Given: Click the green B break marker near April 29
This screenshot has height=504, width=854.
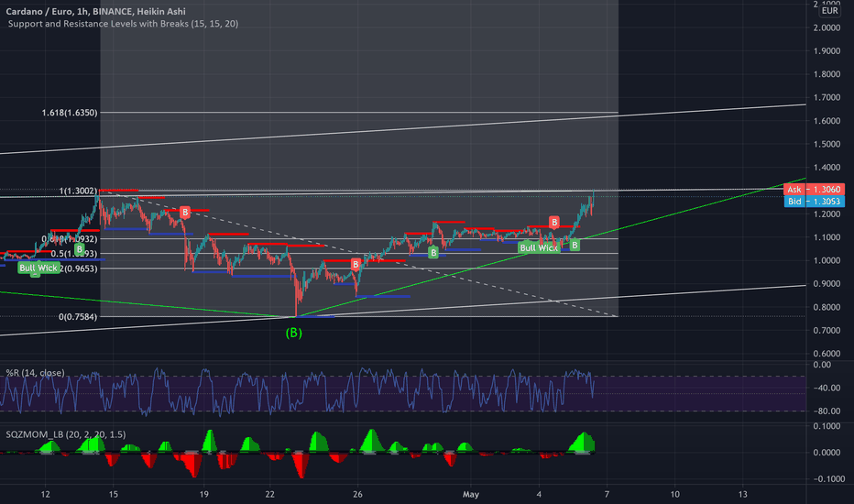Looking at the screenshot, I should 433,252.
